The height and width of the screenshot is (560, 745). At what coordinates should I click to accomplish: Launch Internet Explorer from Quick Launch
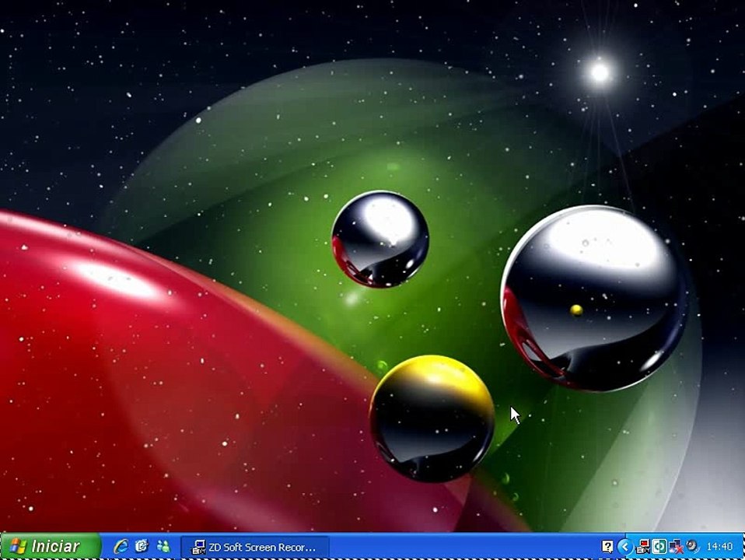[121, 546]
